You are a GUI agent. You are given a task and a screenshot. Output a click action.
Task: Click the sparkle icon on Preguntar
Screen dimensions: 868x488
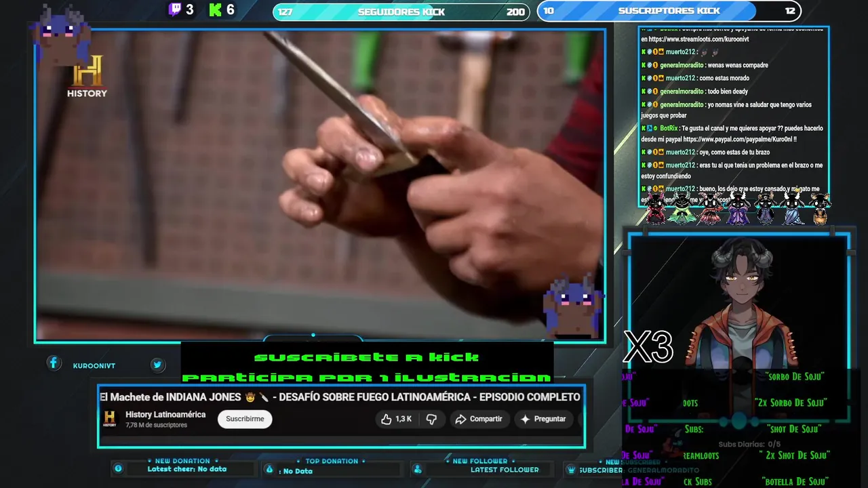[525, 419]
